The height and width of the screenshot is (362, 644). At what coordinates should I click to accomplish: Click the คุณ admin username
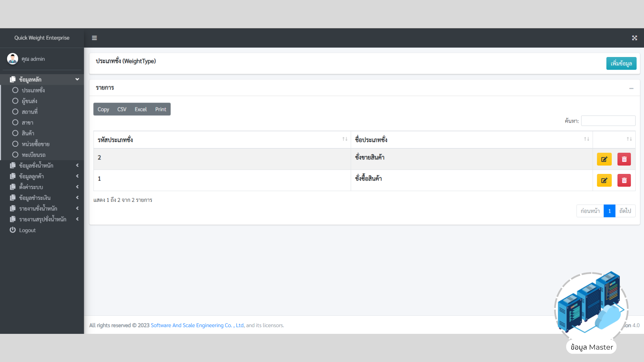pos(33,59)
